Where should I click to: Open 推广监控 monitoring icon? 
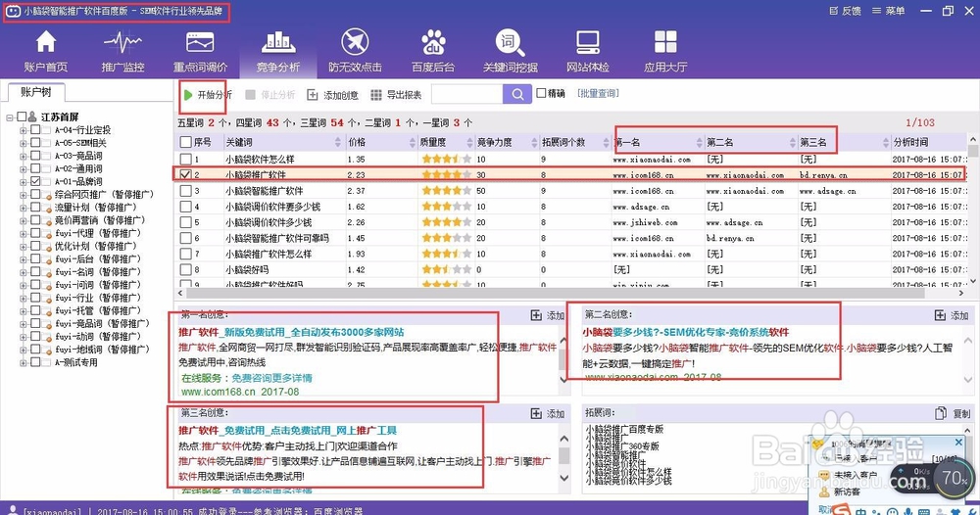(122, 43)
